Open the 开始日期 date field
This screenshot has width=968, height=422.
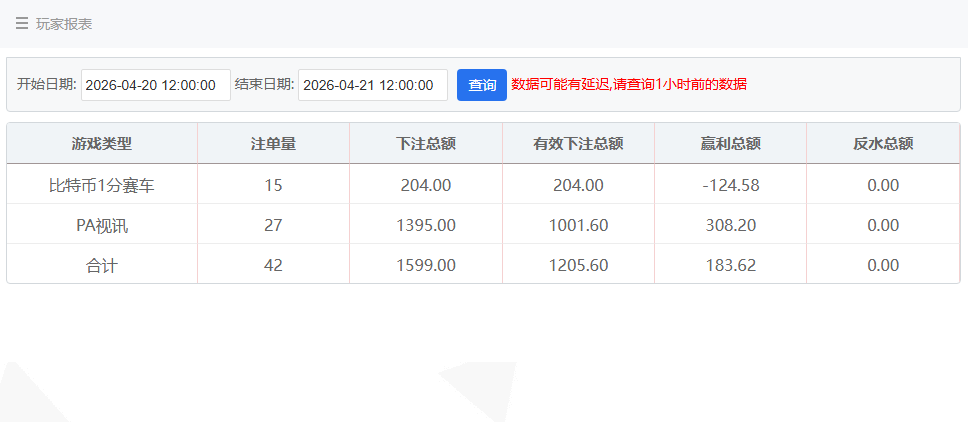(x=155, y=85)
